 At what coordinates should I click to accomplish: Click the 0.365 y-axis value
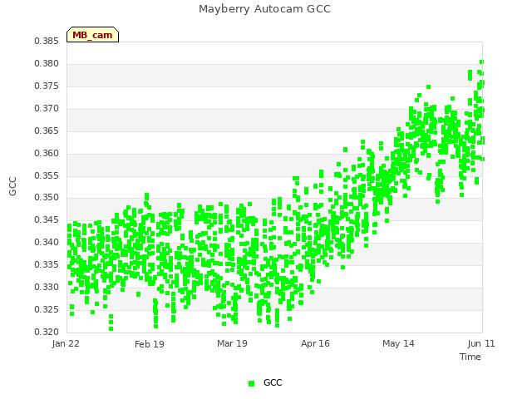[47, 131]
